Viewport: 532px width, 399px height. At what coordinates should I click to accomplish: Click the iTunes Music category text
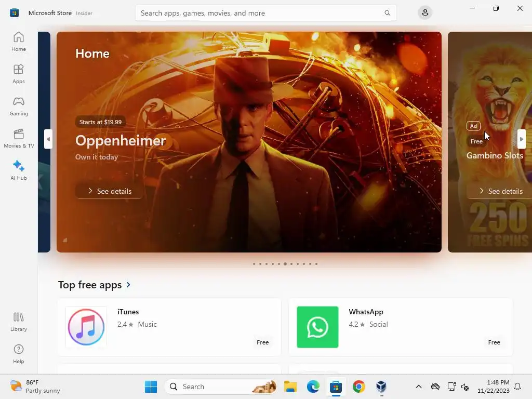click(147, 324)
